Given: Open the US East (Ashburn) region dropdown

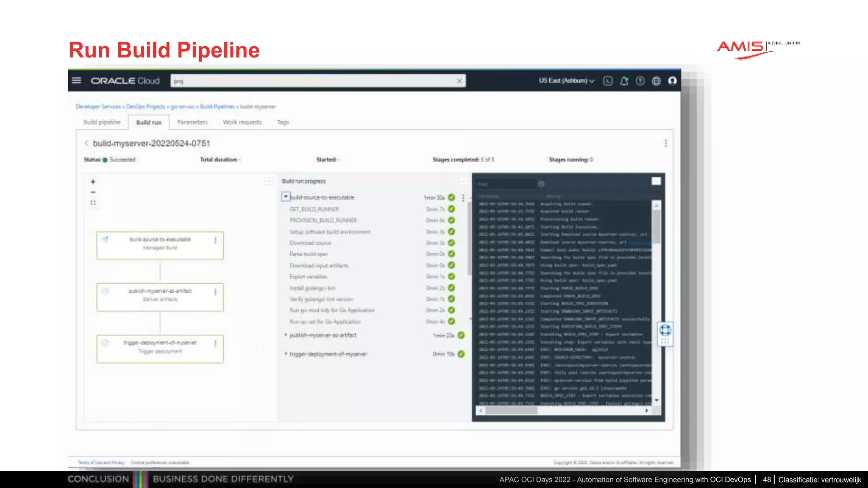Looking at the screenshot, I should tap(567, 80).
